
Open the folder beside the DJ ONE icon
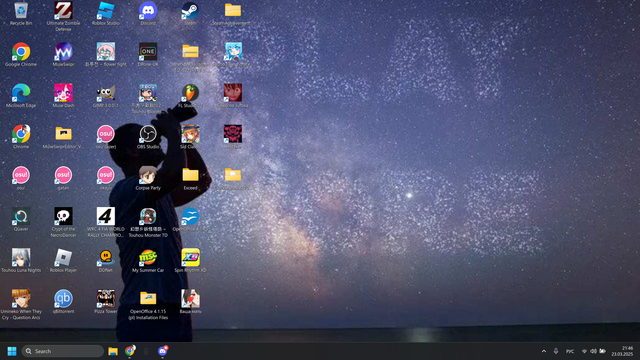190,57
